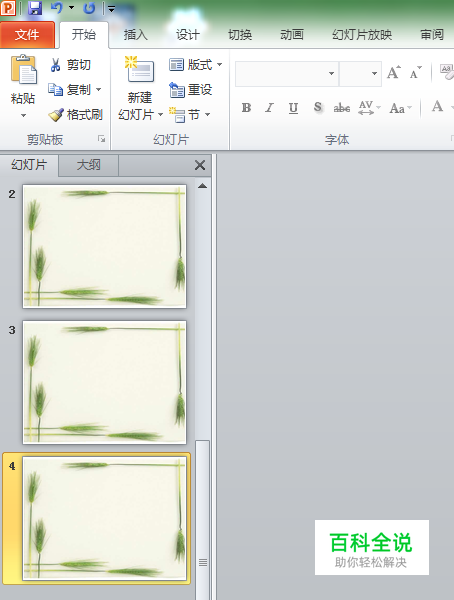Open the Undo history dropdown arrow
Image resolution: width=454 pixels, height=600 pixels.
point(72,8)
